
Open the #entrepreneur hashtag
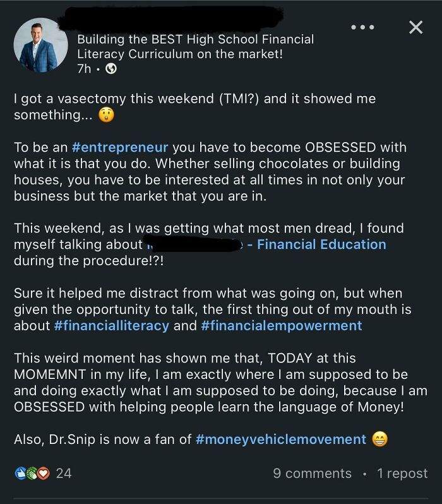[x=120, y=147]
